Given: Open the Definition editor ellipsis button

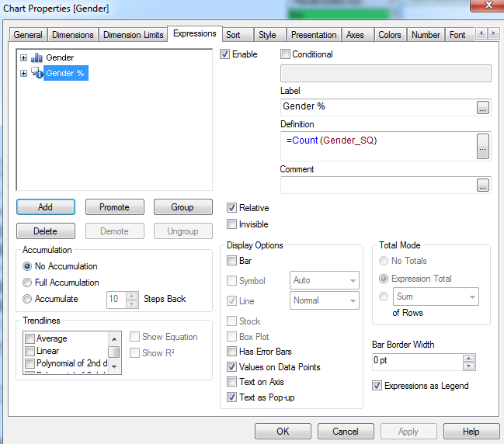Looking at the screenshot, I should pos(483,146).
